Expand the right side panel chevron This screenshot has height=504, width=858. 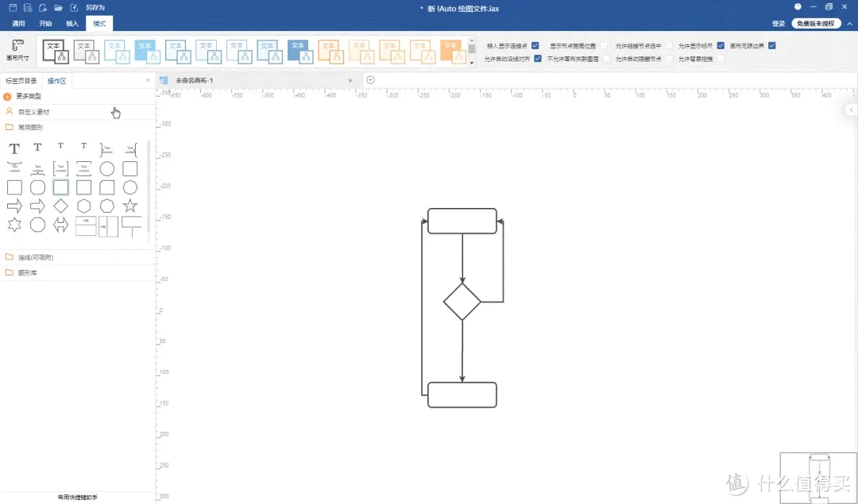coord(851,110)
